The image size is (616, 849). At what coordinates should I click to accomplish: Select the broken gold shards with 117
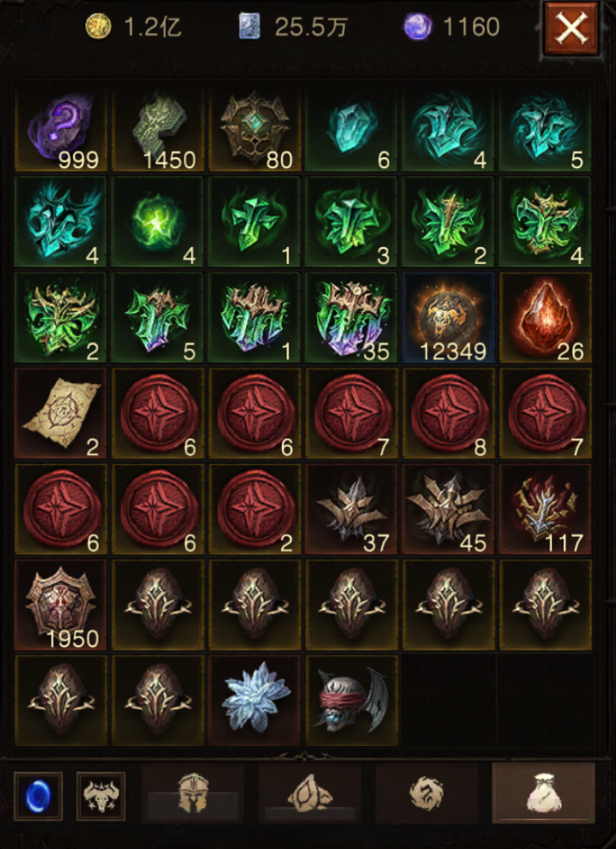[545, 509]
